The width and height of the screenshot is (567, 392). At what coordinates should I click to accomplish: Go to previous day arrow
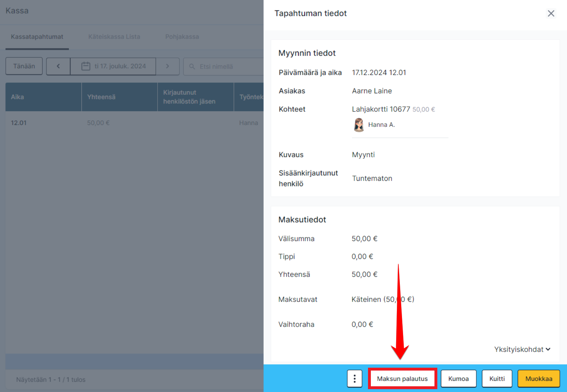tap(58, 66)
